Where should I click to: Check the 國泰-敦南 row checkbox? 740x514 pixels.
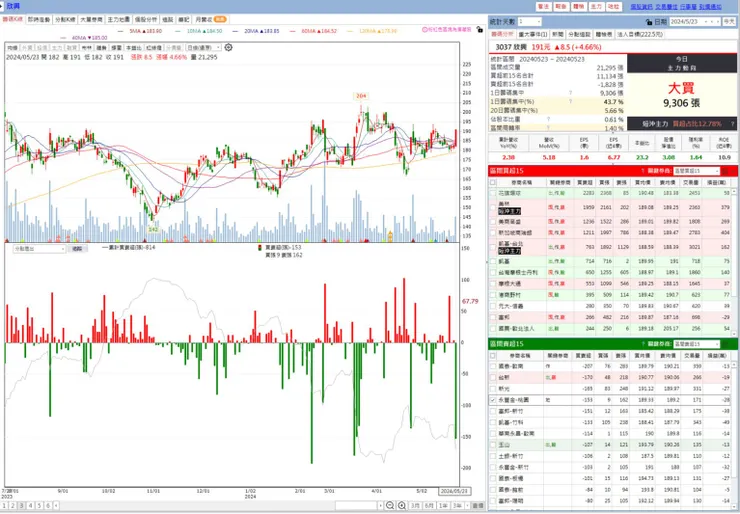point(493,366)
